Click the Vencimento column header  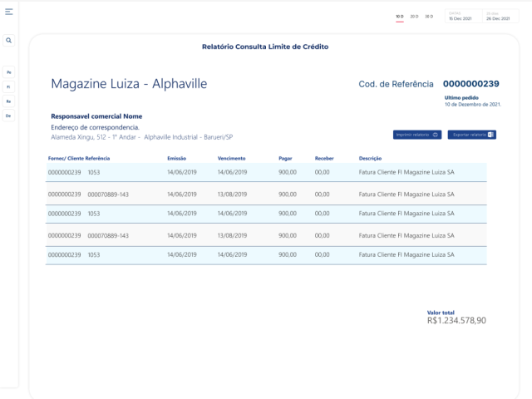pyautogui.click(x=231, y=159)
